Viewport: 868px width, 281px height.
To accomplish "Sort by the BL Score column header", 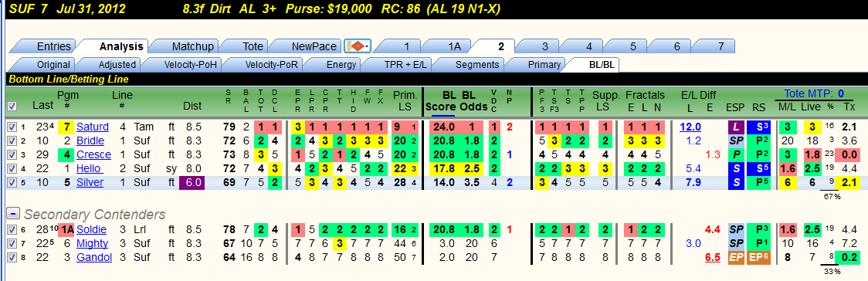I will pyautogui.click(x=441, y=100).
